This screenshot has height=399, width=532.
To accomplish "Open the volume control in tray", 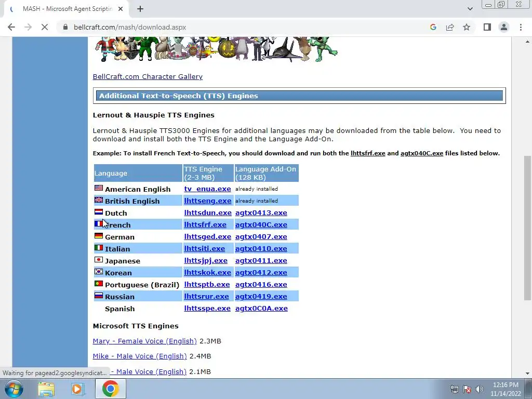I will 479,389.
